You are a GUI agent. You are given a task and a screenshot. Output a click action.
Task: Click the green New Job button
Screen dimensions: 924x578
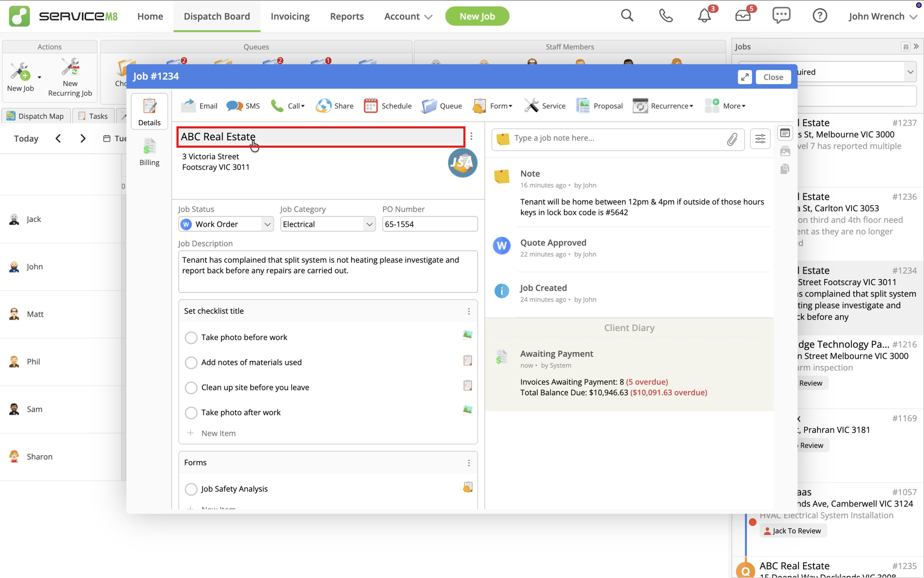[477, 16]
